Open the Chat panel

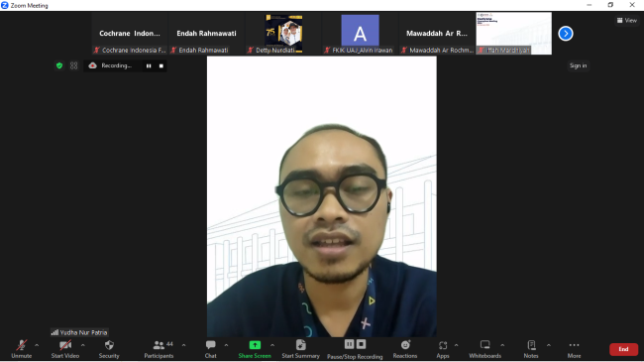(211, 349)
